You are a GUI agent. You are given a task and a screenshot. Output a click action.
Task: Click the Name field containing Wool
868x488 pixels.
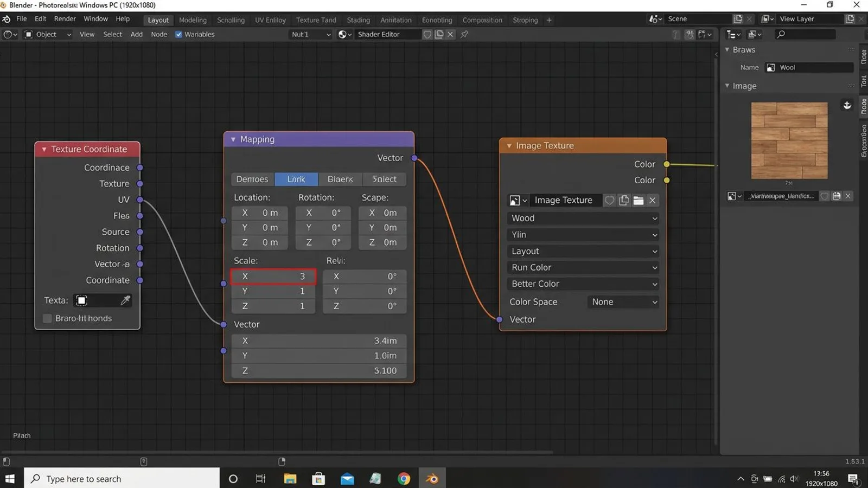[x=809, y=68]
